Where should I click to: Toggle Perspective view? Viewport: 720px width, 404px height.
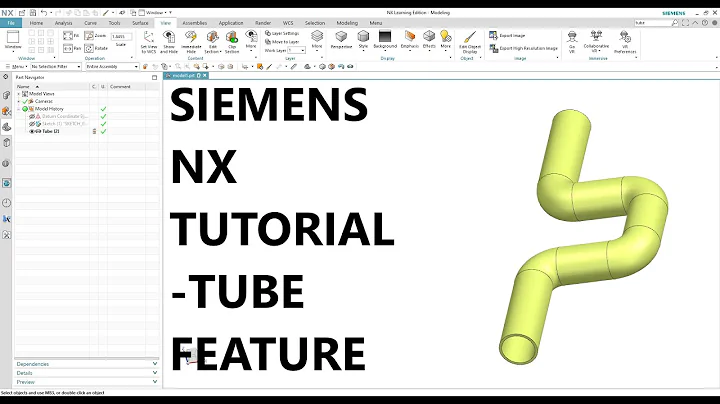coord(341,39)
